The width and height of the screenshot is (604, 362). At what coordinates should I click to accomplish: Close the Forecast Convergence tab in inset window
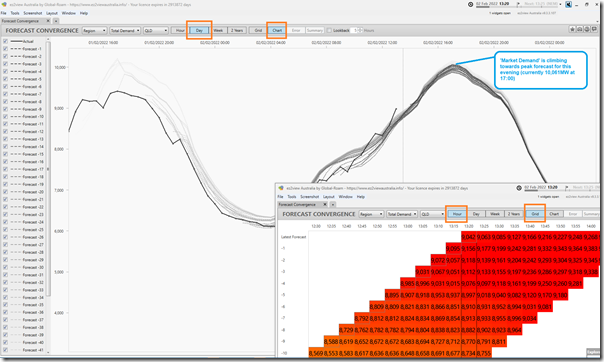point(325,204)
